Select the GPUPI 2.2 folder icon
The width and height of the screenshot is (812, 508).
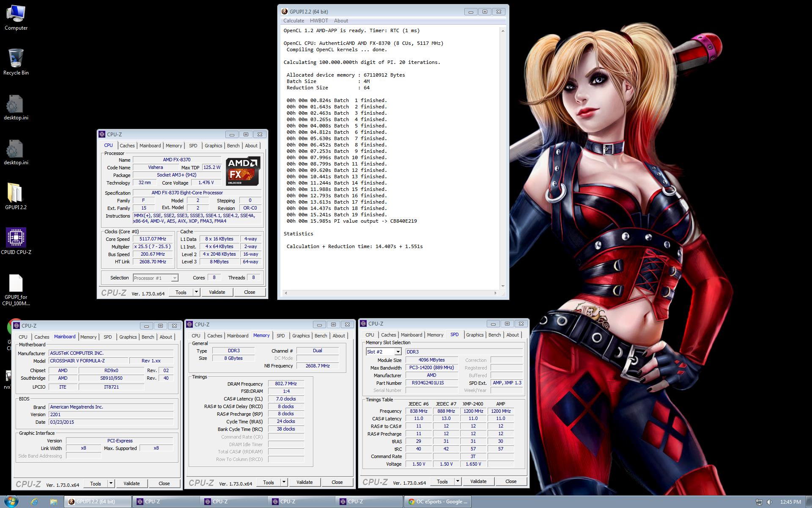click(x=16, y=197)
